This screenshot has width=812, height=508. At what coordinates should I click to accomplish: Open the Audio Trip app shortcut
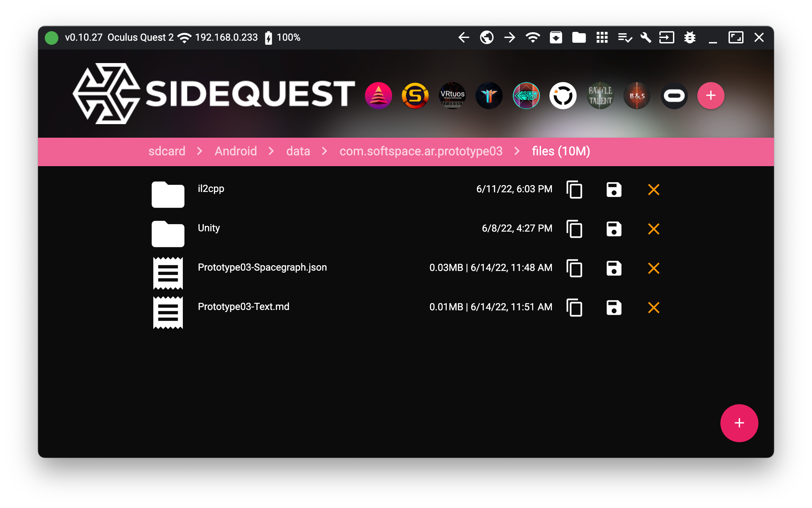tap(526, 96)
